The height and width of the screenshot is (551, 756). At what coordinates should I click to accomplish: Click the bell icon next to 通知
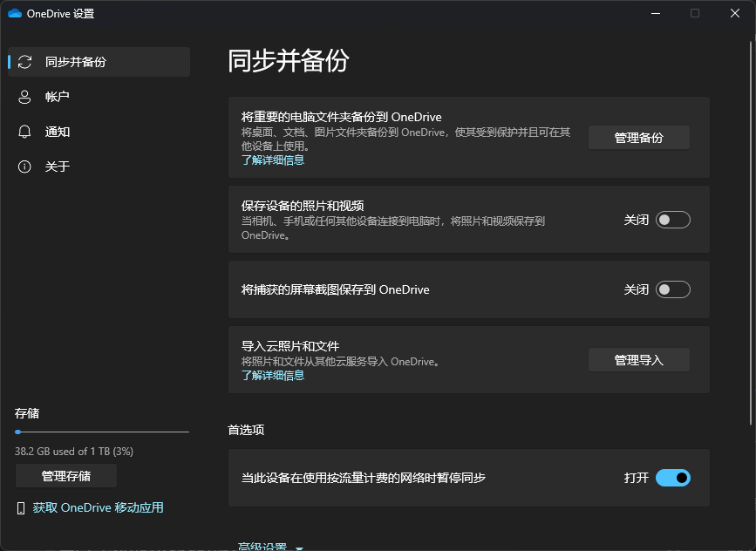click(x=24, y=132)
